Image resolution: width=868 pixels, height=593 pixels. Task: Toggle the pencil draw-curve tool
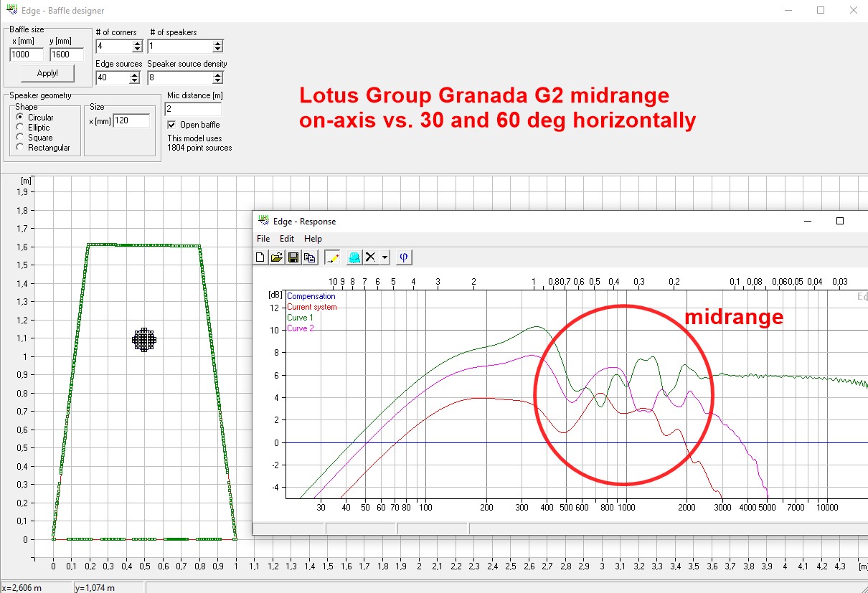(x=332, y=257)
